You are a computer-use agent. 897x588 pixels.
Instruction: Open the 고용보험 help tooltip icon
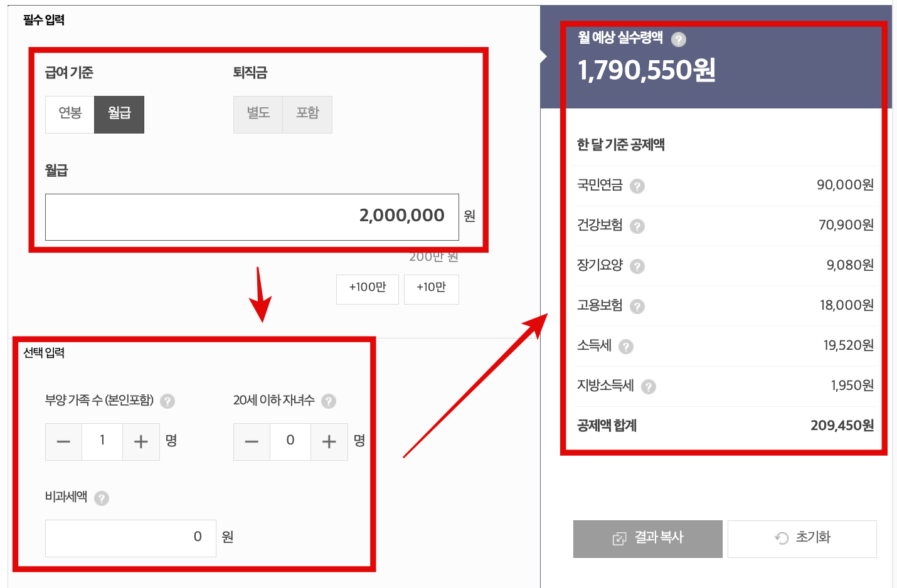pos(638,306)
